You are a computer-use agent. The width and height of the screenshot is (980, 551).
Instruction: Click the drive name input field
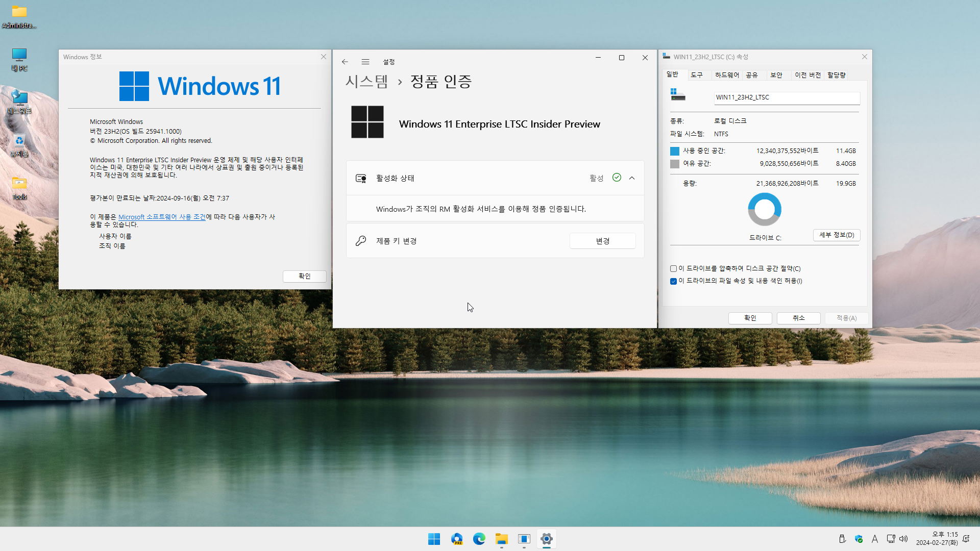click(x=787, y=97)
